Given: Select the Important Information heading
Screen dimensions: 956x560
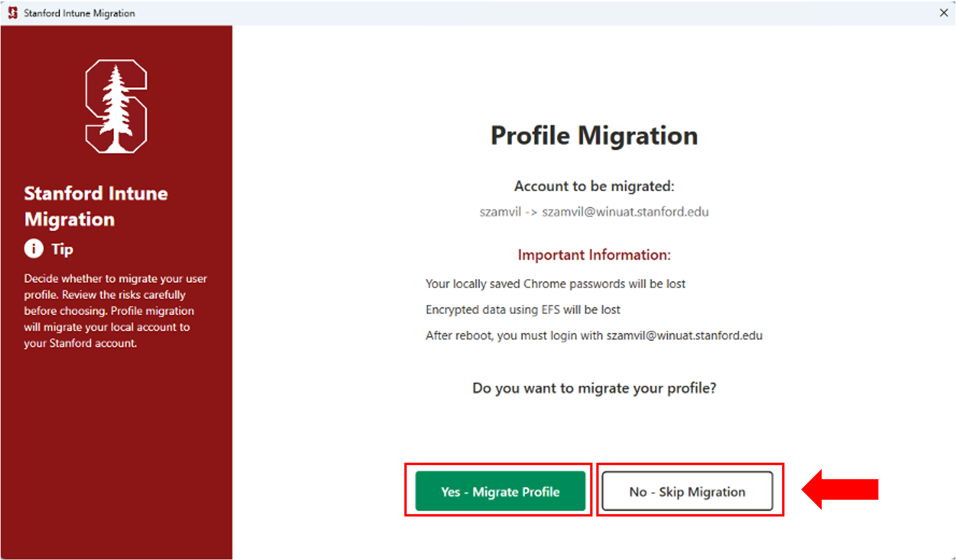Looking at the screenshot, I should pyautogui.click(x=594, y=255).
